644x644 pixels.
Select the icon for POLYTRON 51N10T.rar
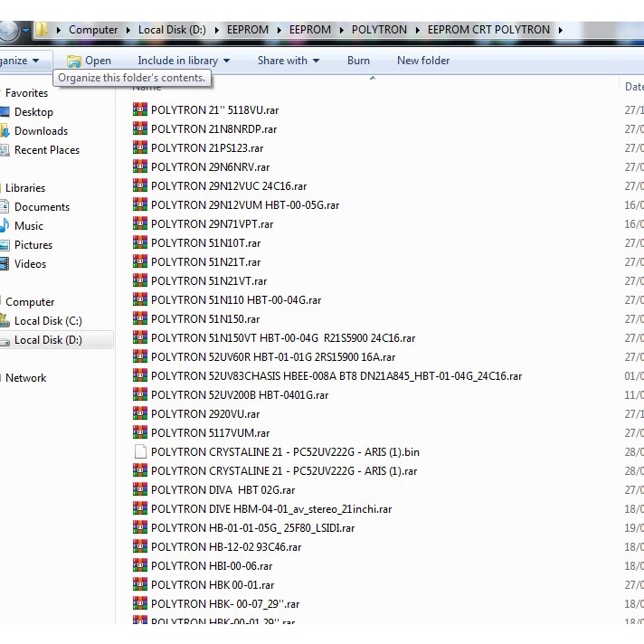(140, 241)
